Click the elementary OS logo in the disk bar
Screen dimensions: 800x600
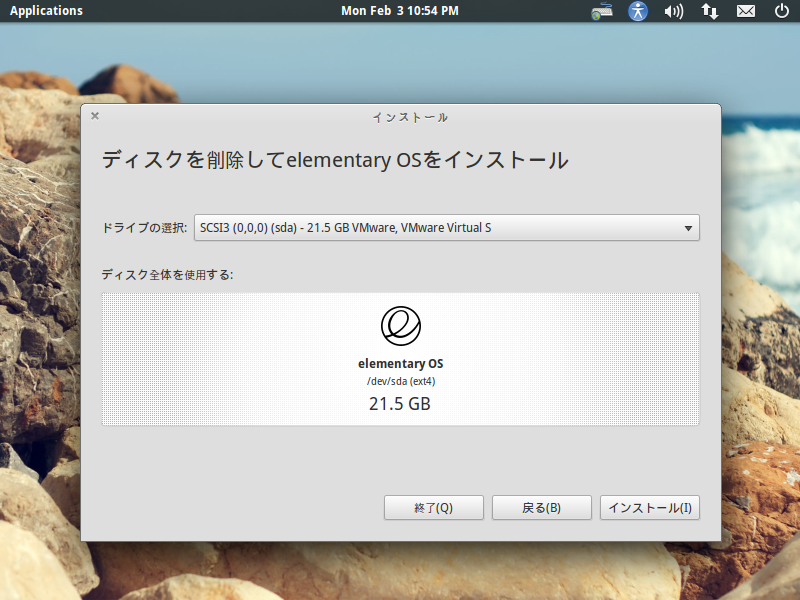(401, 326)
